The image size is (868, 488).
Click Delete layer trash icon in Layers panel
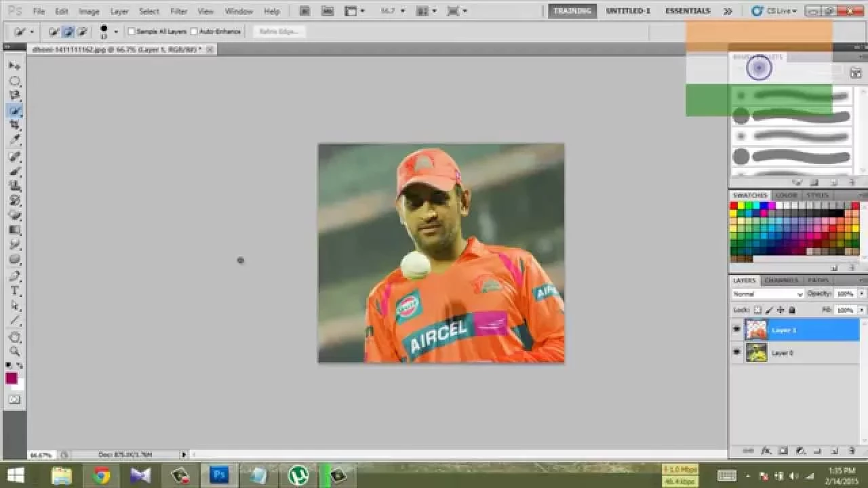(852, 450)
